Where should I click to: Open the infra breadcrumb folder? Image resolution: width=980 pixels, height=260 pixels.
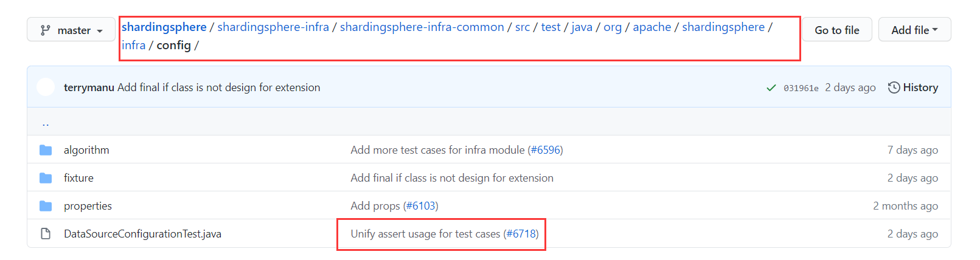pyautogui.click(x=134, y=45)
